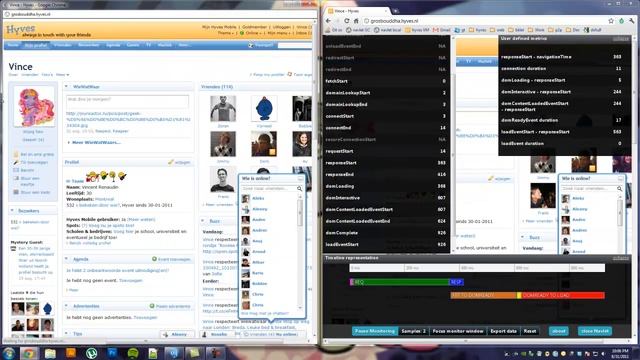Open Chrome wrench settings menu
This screenshot has height=360, width=640.
click(632, 21)
